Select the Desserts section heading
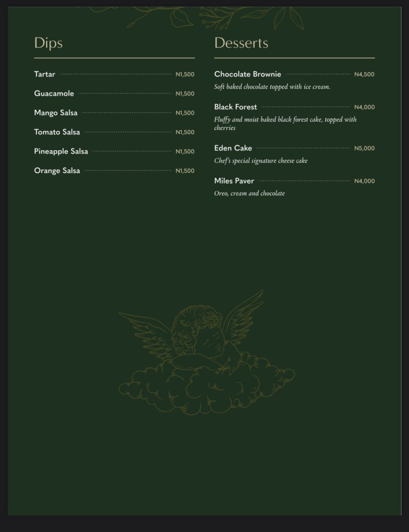 241,43
